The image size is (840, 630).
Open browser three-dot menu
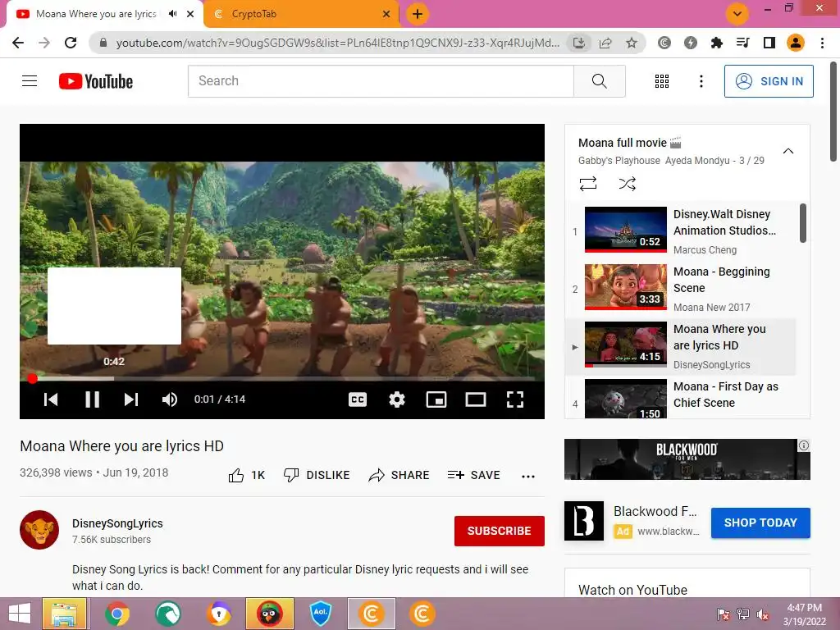tap(822, 43)
